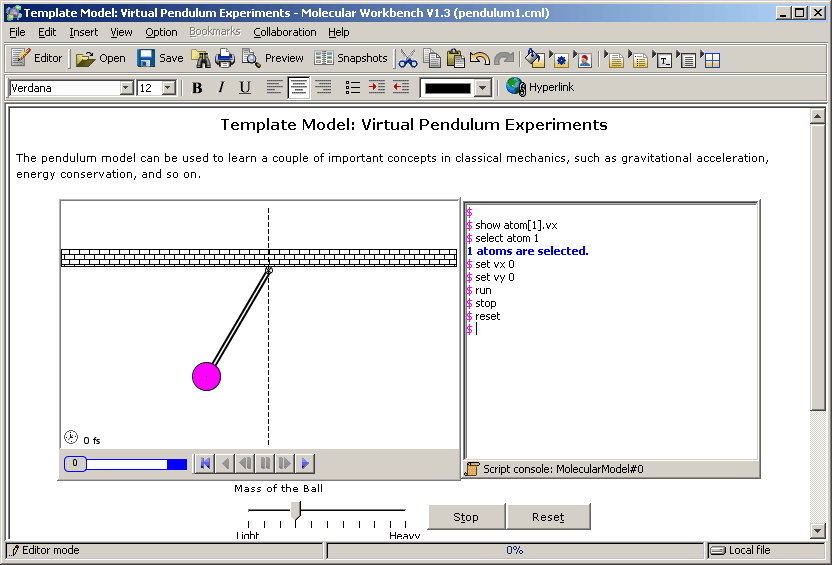Click the insert table grid icon
832x565 pixels.
coord(712,59)
